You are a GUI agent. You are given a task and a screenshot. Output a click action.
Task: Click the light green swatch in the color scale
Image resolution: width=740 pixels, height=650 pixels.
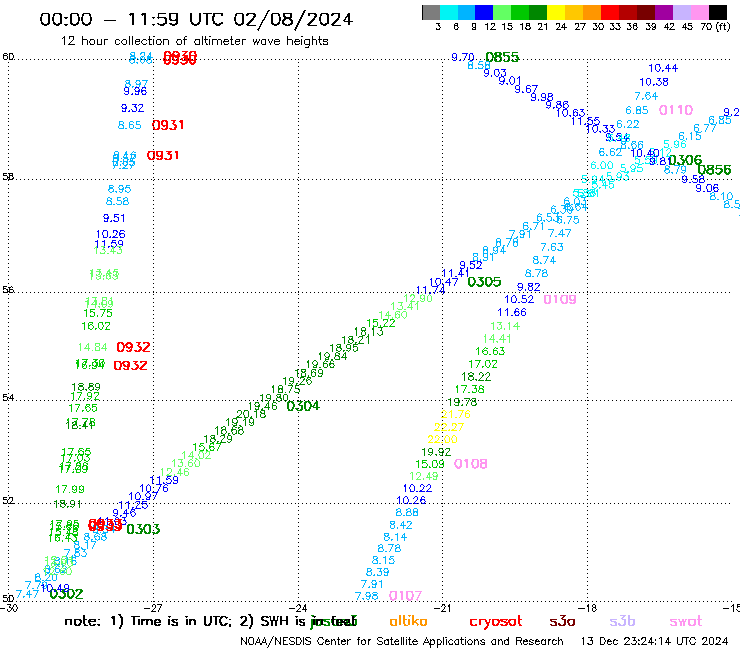(502, 12)
